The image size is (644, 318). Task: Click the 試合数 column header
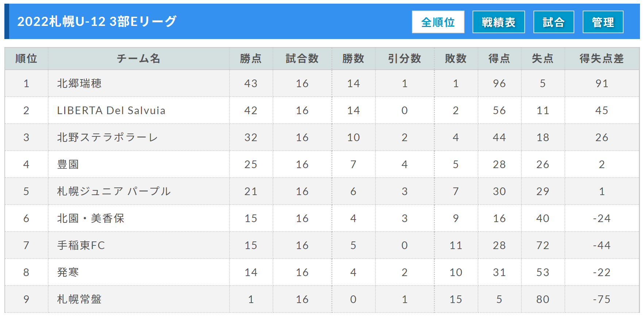pyautogui.click(x=302, y=58)
